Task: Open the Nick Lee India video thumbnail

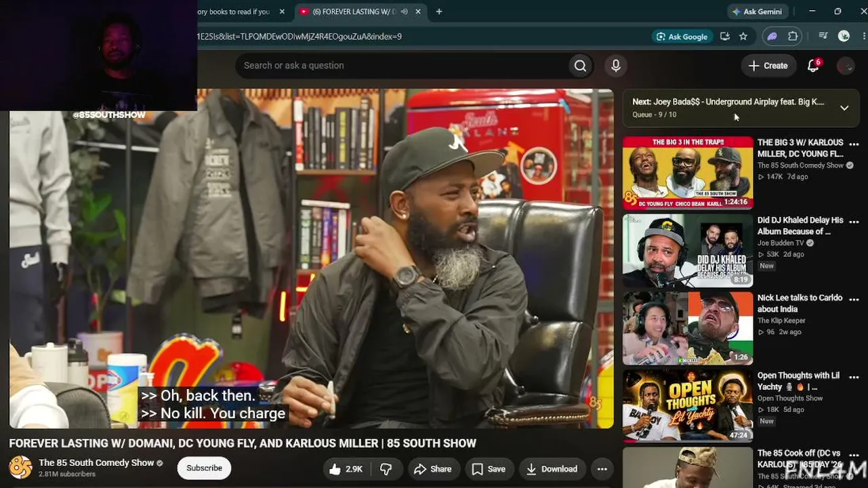Action: point(688,328)
